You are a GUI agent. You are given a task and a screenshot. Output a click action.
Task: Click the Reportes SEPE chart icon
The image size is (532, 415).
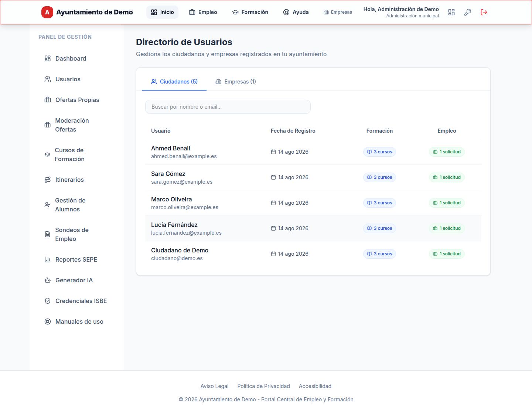point(48,259)
